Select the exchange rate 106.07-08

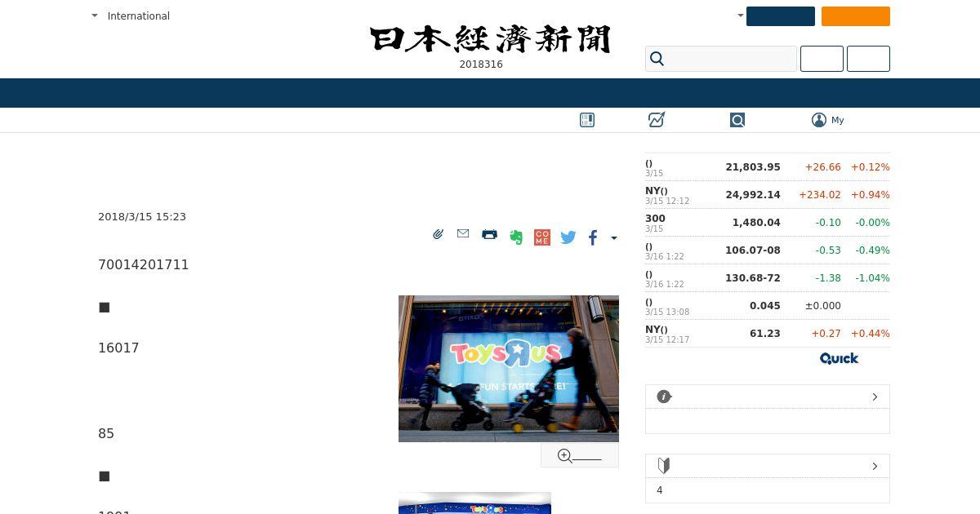[x=753, y=250]
